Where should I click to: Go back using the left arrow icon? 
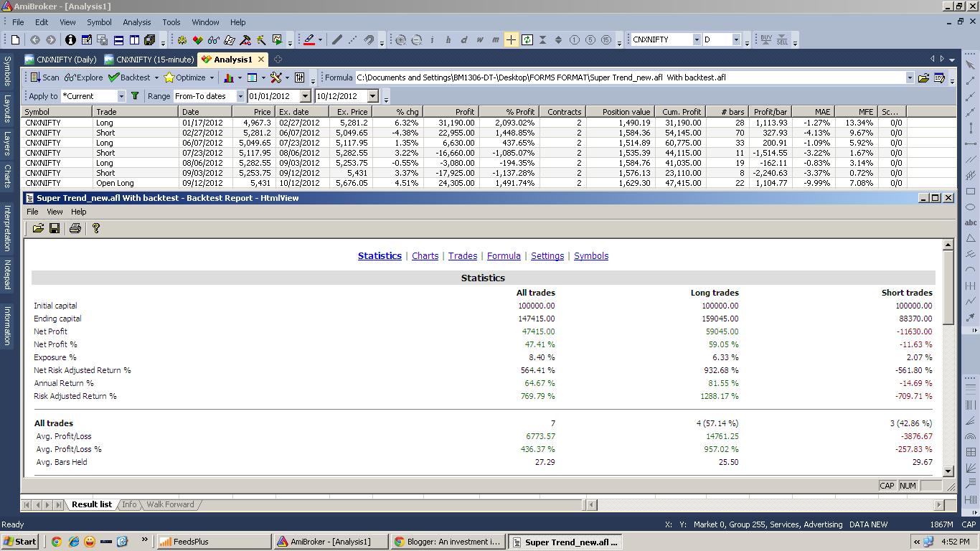point(34,40)
